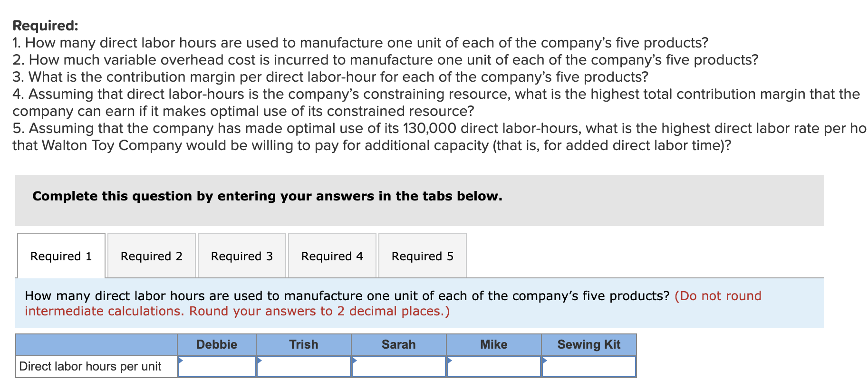Viewport: 868px width, 380px height.
Task: Open the Required 5 tab
Action: (x=422, y=256)
